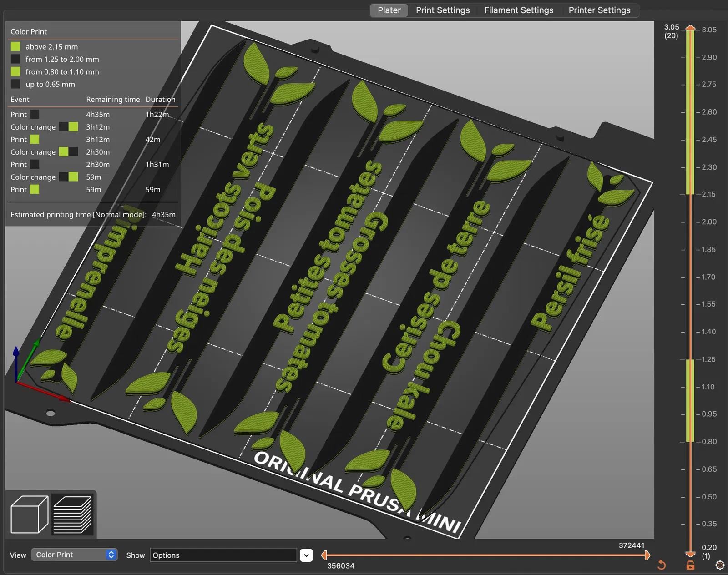Viewport: 728px width, 575px height.
Task: Click the 'Estimated printing time [Normal mode]:' label
Action: 78,214
